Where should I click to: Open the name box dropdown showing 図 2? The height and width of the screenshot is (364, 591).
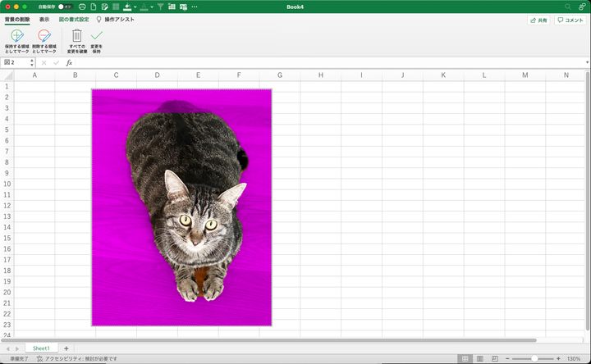[x=31, y=62]
